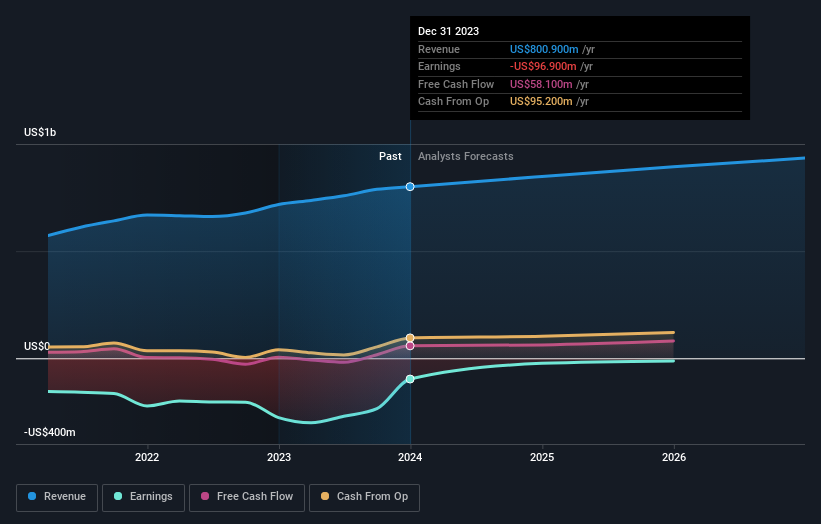
Task: Toggle the Cash From Op legend button
Action: point(364,497)
